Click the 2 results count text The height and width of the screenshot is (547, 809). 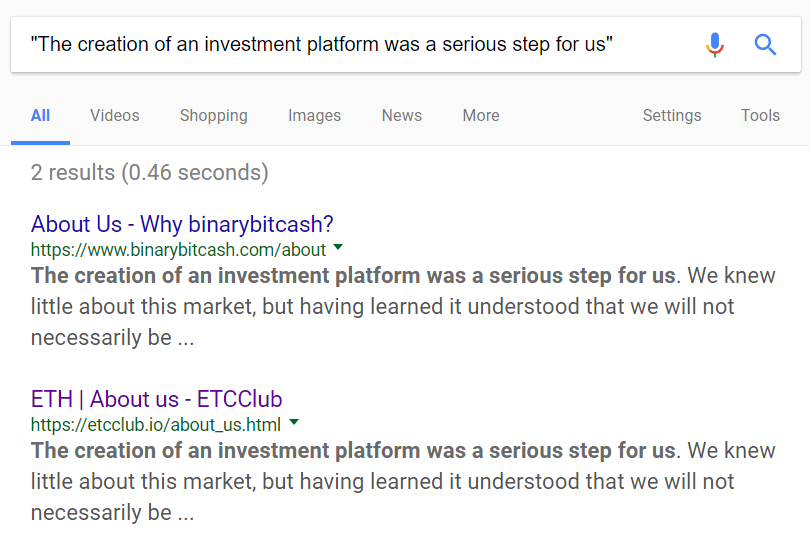[x=150, y=172]
